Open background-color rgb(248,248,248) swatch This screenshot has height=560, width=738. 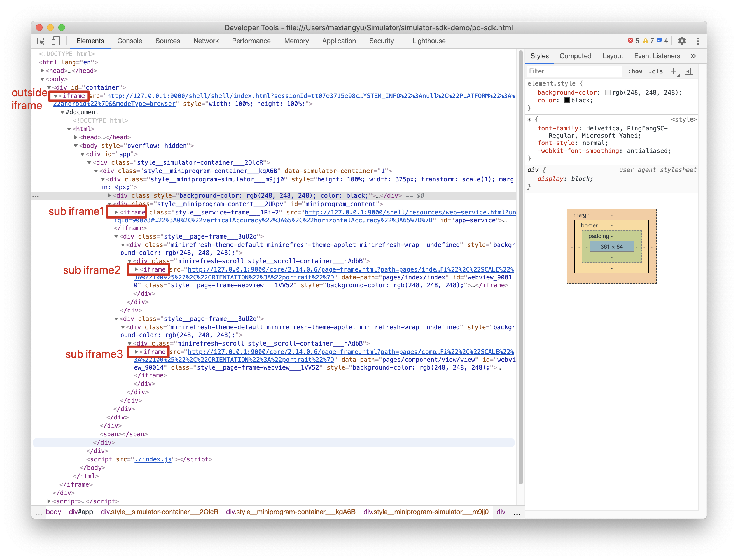[608, 93]
